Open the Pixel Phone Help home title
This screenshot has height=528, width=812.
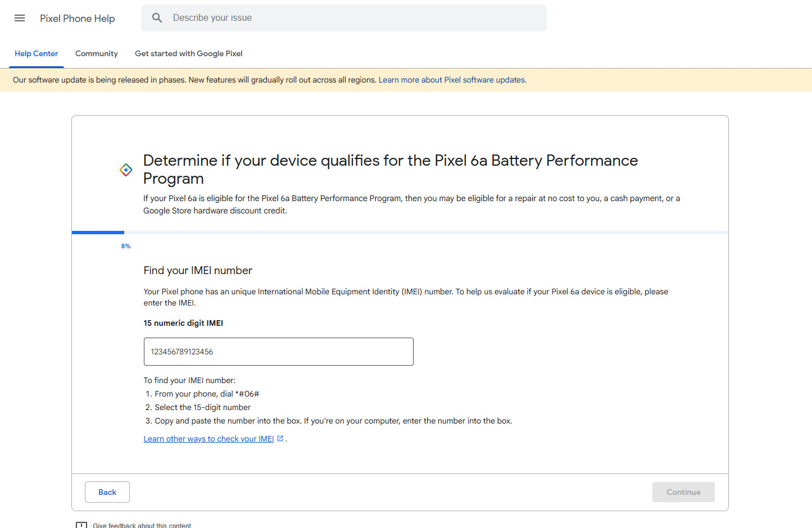[78, 19]
